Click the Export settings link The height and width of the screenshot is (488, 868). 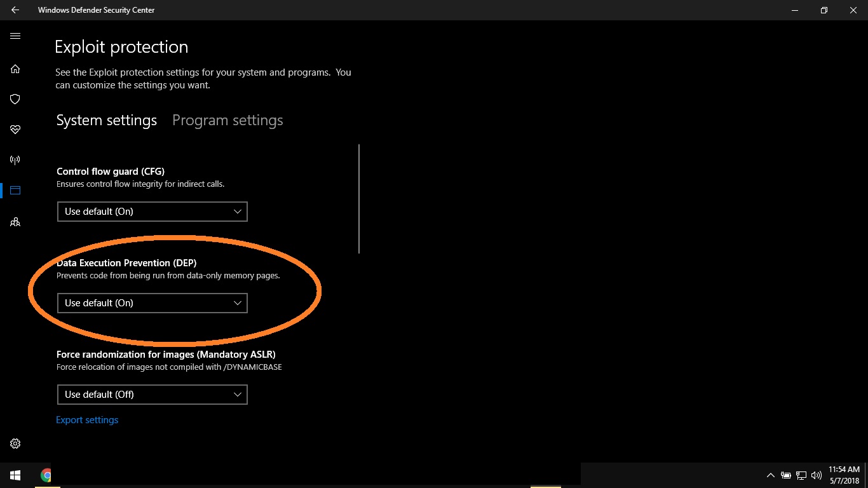coord(87,420)
